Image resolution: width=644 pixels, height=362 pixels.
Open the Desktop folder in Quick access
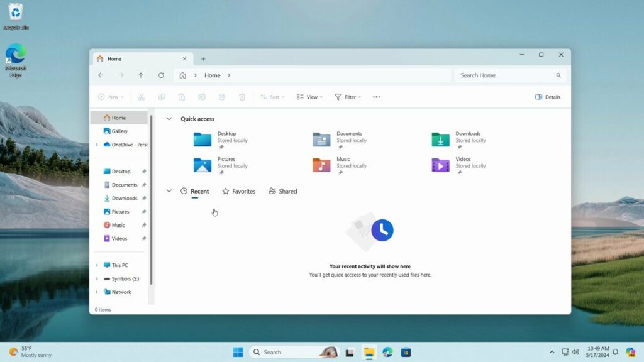click(x=222, y=140)
